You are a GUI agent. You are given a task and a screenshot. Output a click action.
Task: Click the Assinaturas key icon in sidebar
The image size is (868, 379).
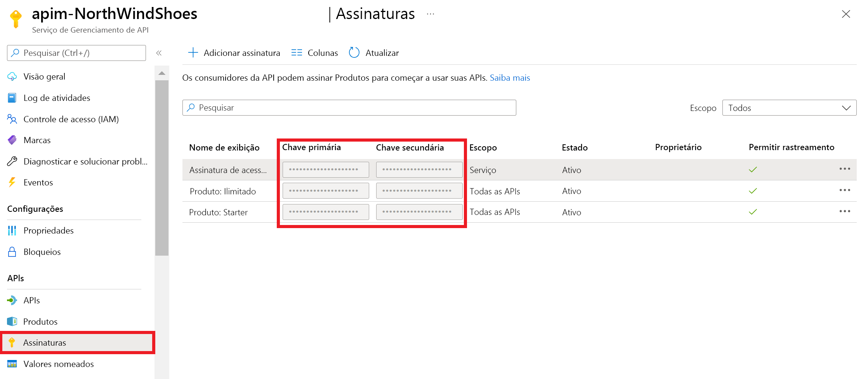[12, 343]
